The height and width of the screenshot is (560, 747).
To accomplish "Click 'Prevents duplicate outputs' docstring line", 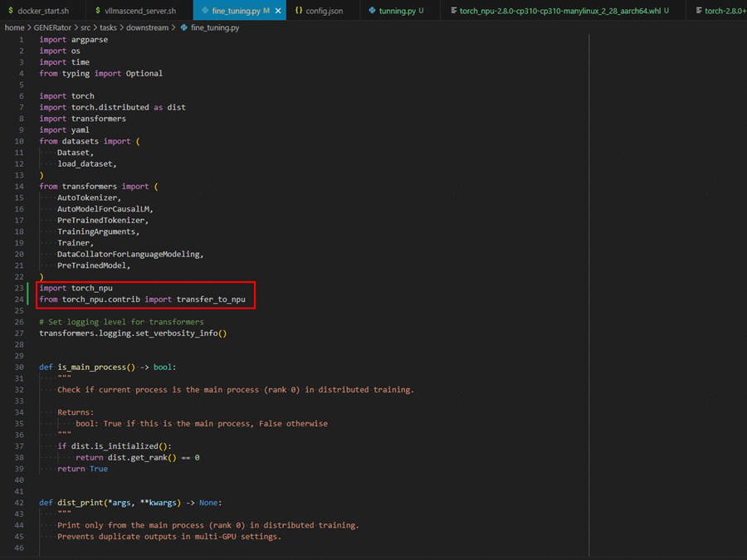I will click(169, 537).
